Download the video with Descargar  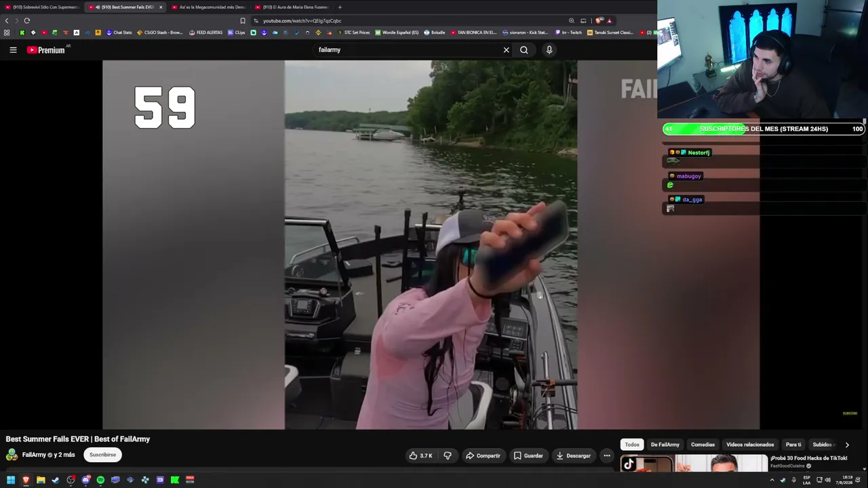(x=574, y=455)
